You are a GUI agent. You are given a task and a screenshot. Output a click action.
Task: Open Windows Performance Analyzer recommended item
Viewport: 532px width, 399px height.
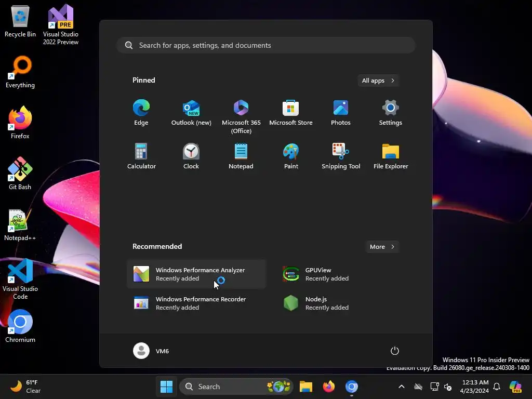point(196,274)
